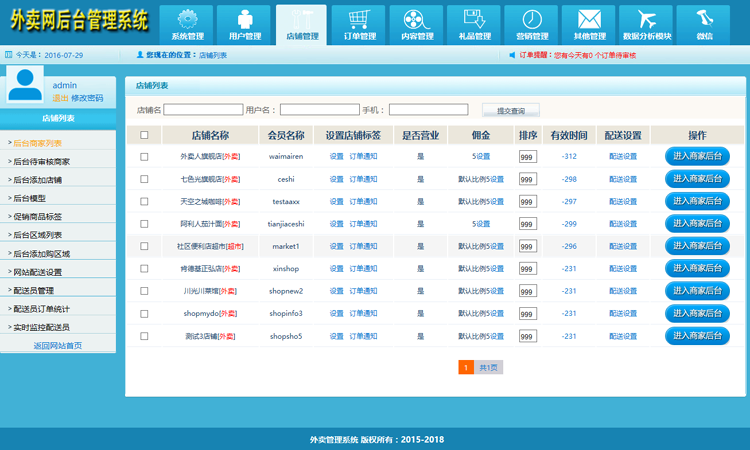Click the 提交查询 search button
The height and width of the screenshot is (450, 750).
[510, 110]
